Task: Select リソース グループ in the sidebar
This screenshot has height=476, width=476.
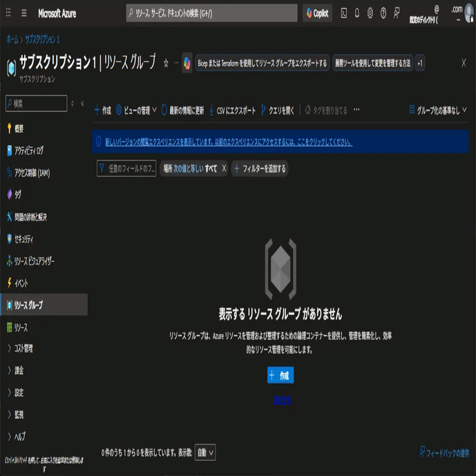Action: 44,305
